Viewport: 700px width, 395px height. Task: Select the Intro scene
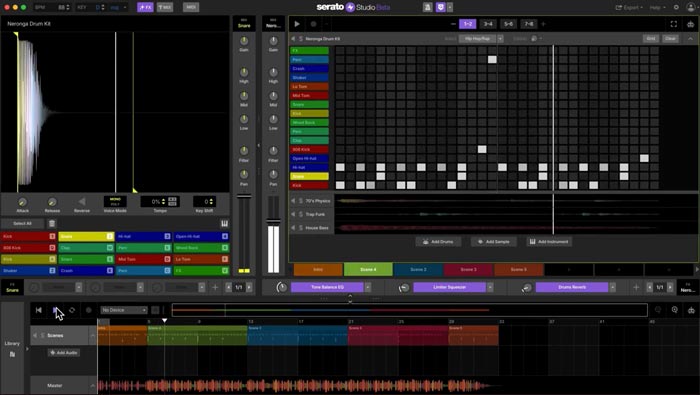318,270
